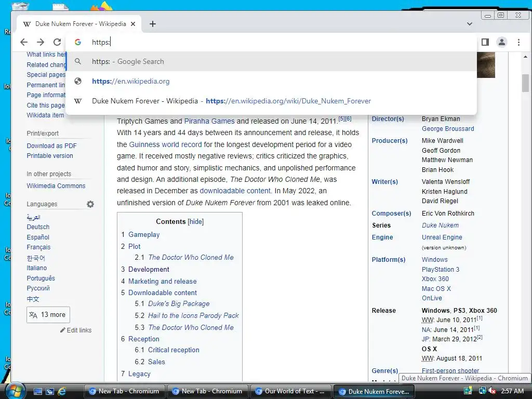Viewport: 532px width, 399px height.
Task: Open the George Broussard infobox link
Action: 448,129
